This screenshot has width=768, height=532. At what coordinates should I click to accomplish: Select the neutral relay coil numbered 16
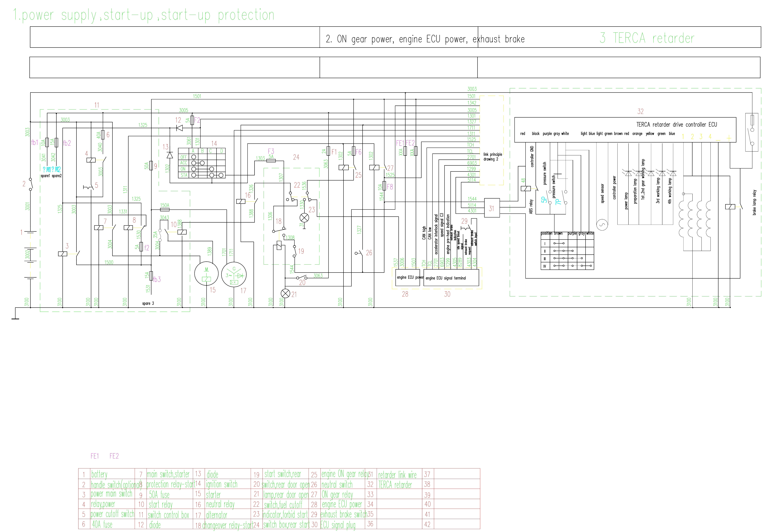point(241,201)
